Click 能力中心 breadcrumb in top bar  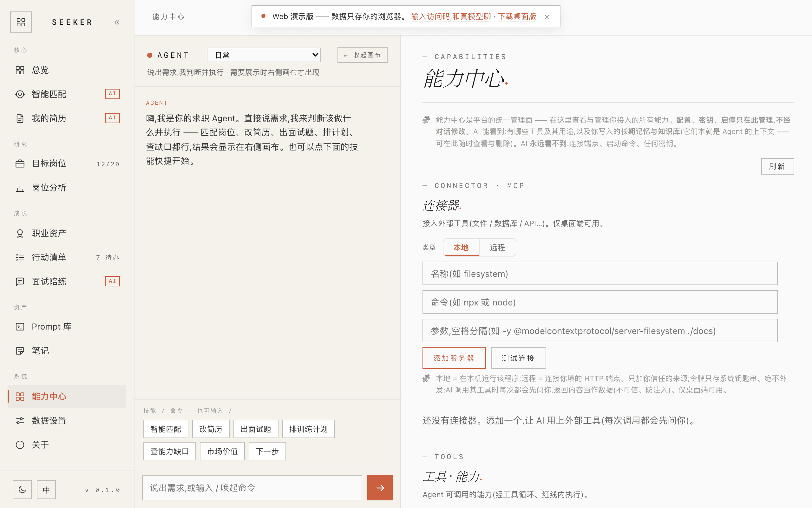coord(168,17)
